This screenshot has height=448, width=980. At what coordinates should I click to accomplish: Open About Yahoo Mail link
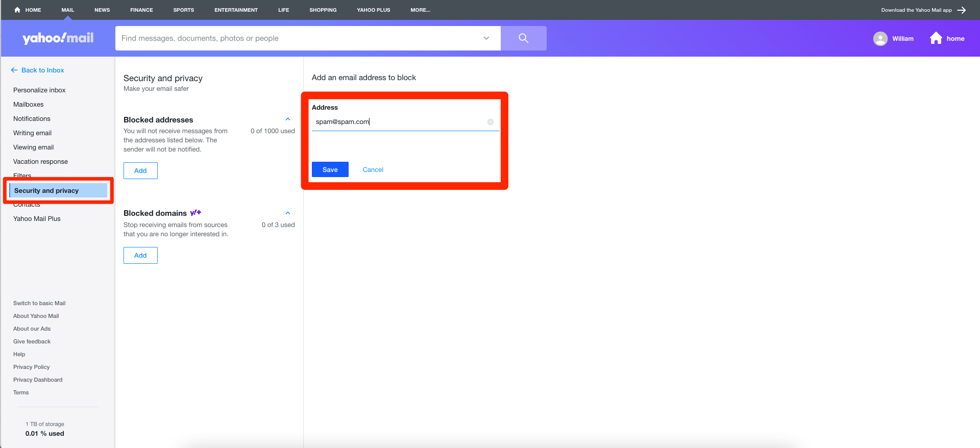point(36,316)
